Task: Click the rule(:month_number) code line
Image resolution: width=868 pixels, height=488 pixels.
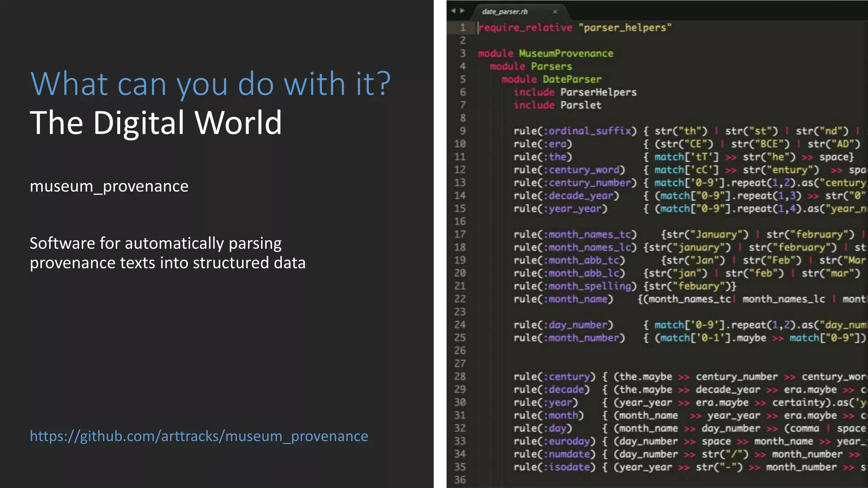Action: pos(690,338)
